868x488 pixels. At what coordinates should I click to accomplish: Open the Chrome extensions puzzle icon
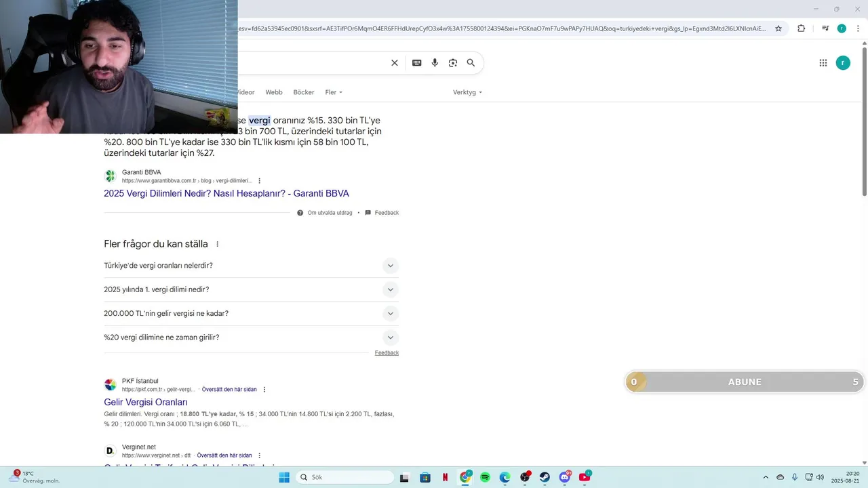click(x=802, y=28)
